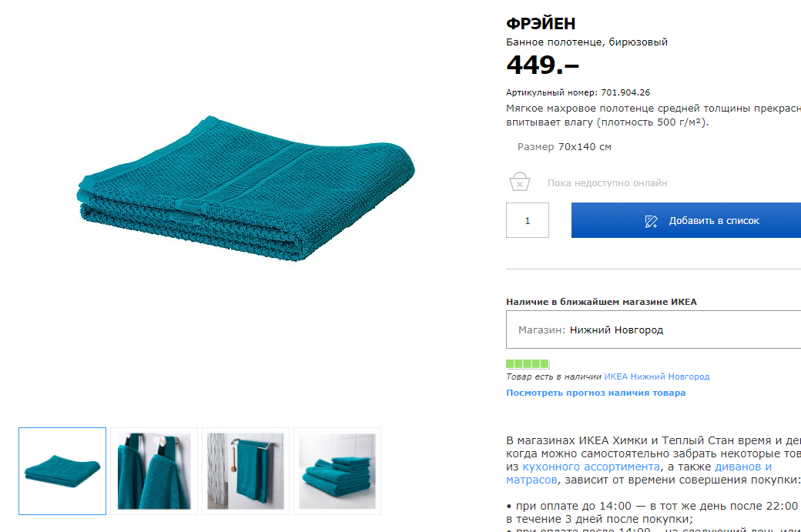Select the hanging towels on hooks thumbnail

point(154,470)
